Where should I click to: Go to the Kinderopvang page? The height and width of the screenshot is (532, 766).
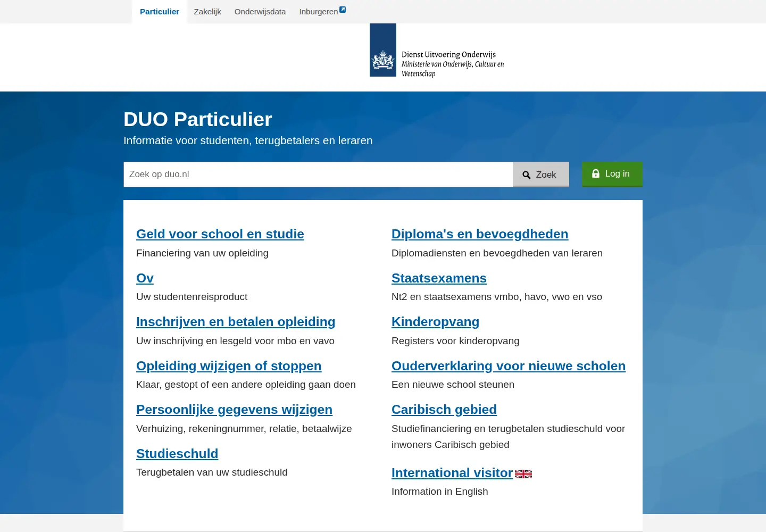tap(435, 322)
